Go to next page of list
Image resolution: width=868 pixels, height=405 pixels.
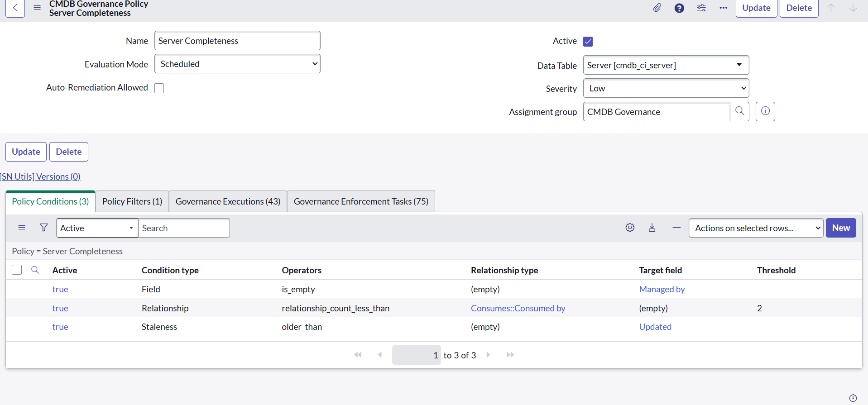pyautogui.click(x=488, y=355)
